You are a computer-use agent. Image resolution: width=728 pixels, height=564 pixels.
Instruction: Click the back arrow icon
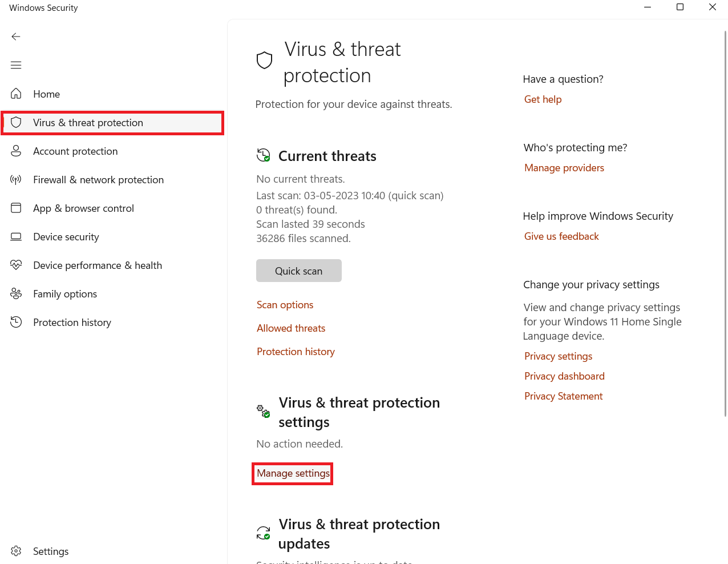click(16, 37)
